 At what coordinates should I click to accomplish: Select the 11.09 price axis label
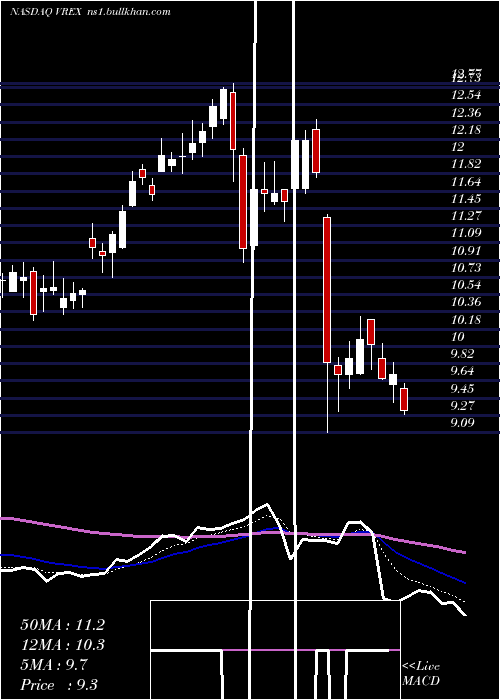click(x=466, y=233)
